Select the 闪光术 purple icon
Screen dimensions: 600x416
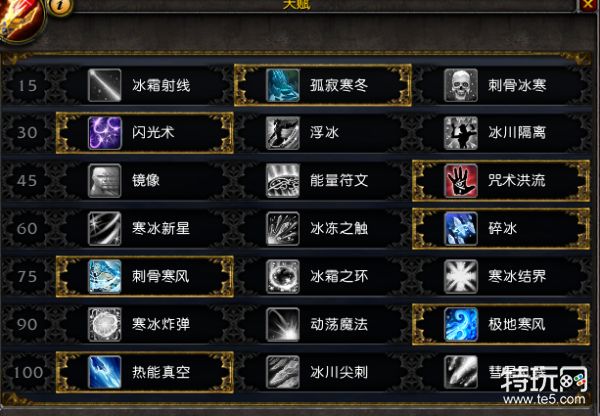tap(104, 133)
